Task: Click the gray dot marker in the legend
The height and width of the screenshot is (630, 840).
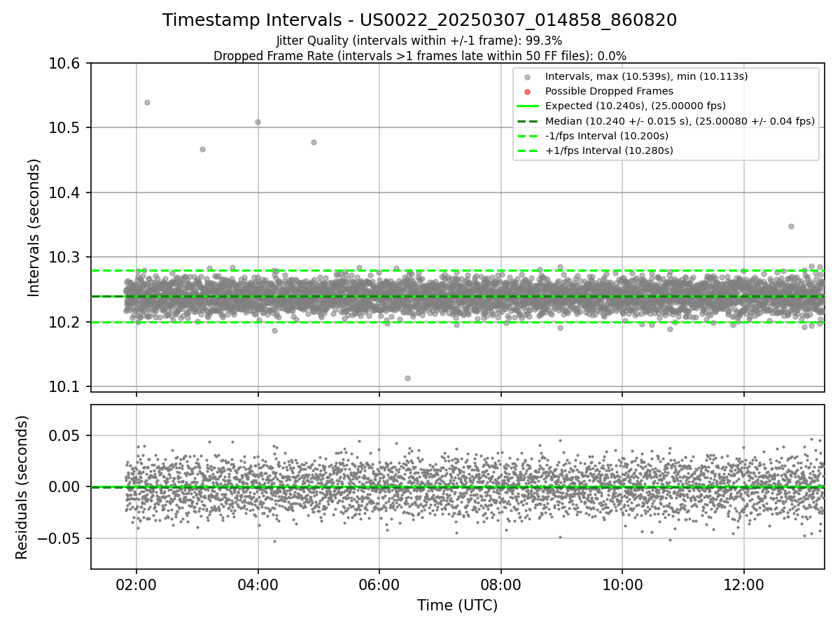Action: (x=528, y=77)
